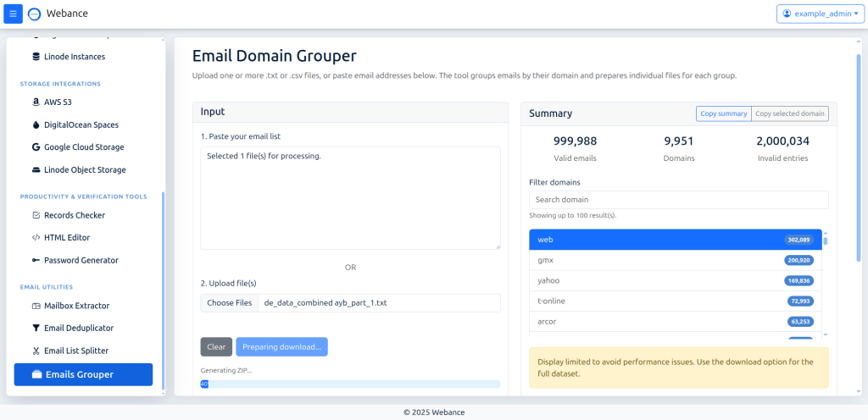Click the 999,988 valid emails value
Screen dimensions: 868x420
pos(576,141)
